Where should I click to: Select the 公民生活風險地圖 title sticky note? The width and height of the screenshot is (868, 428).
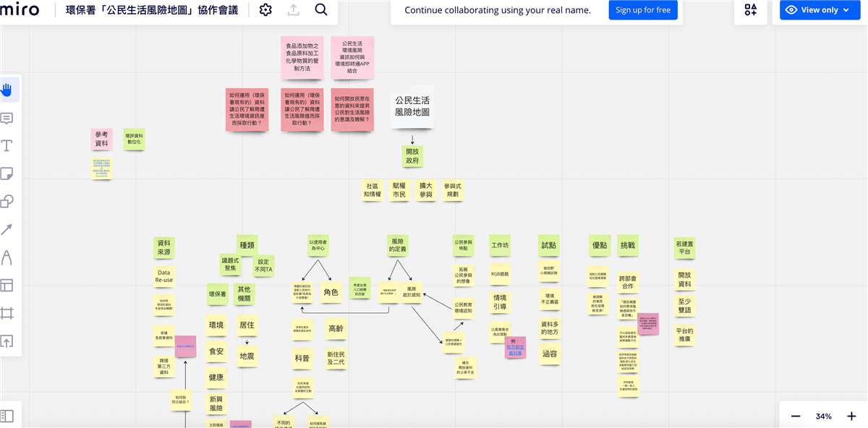point(412,106)
